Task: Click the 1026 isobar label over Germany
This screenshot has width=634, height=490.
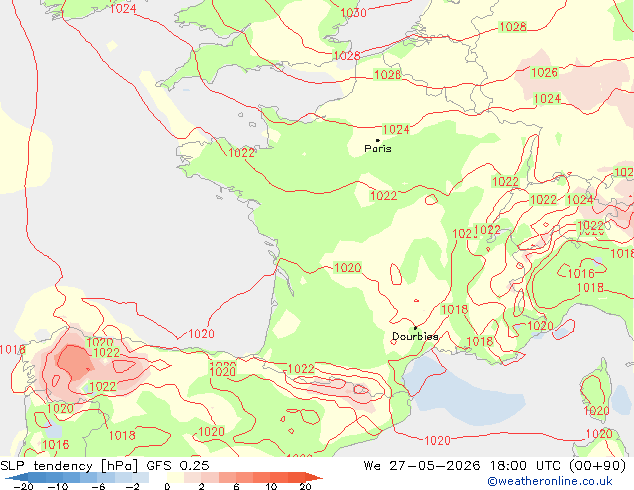Action: tap(544, 73)
